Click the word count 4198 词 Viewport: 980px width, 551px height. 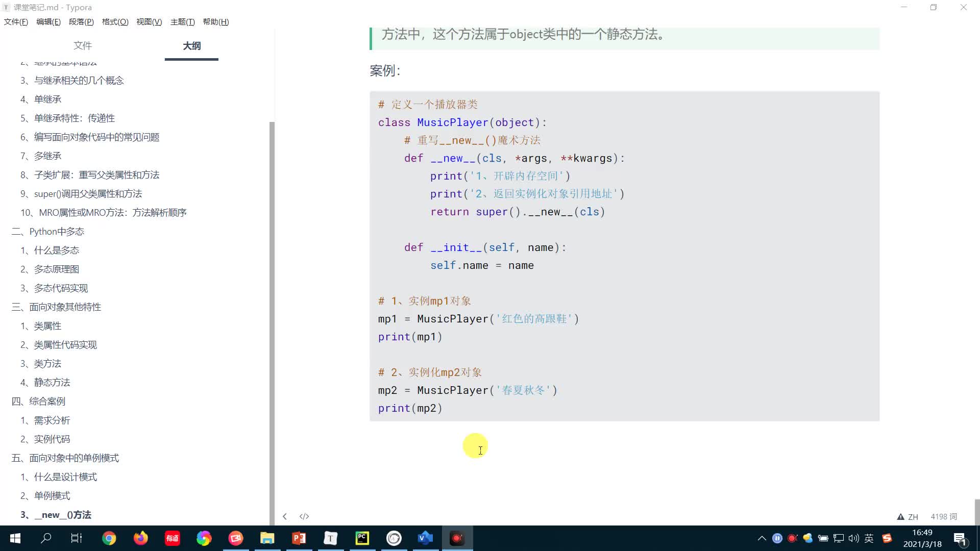pyautogui.click(x=944, y=517)
